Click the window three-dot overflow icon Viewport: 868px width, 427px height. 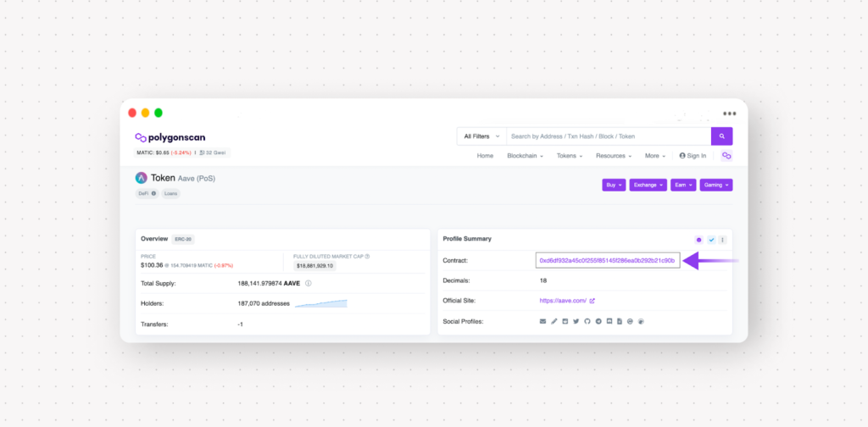730,114
